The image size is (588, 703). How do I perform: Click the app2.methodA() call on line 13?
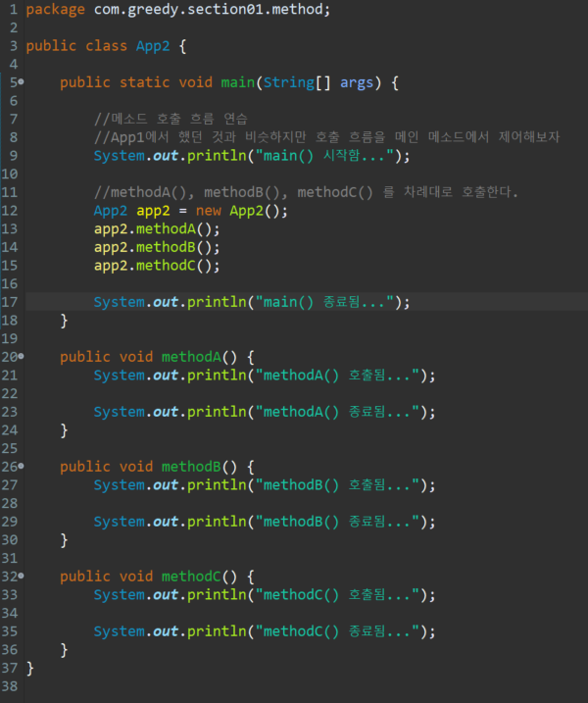click(157, 229)
